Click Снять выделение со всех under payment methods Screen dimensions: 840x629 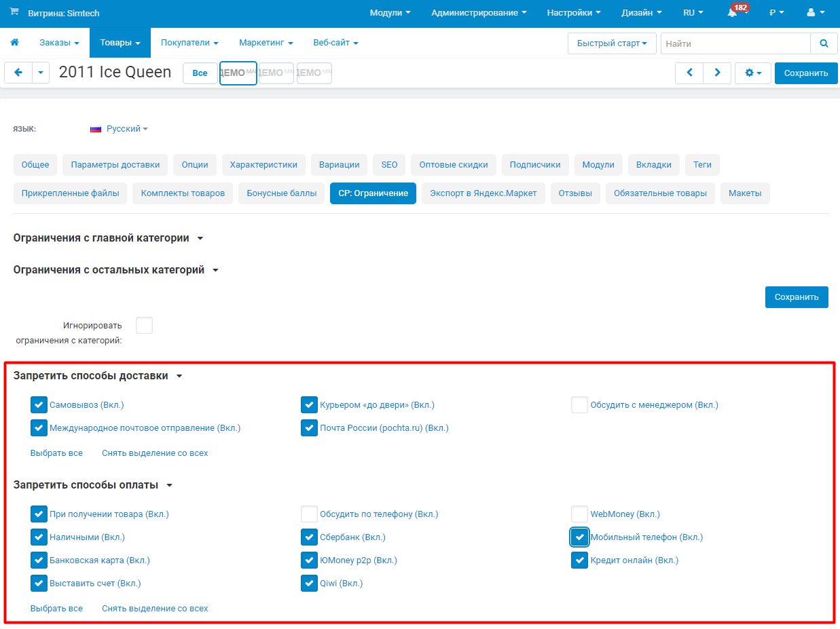[x=155, y=609]
